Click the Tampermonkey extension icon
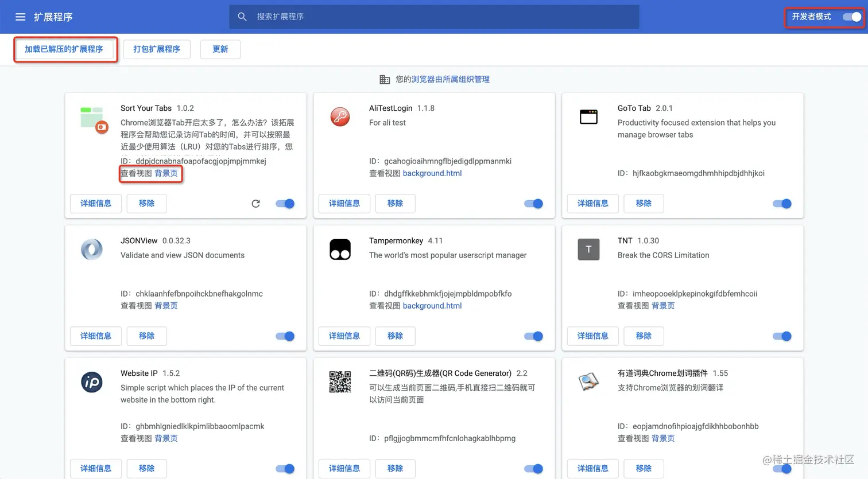868x479 pixels. [340, 250]
